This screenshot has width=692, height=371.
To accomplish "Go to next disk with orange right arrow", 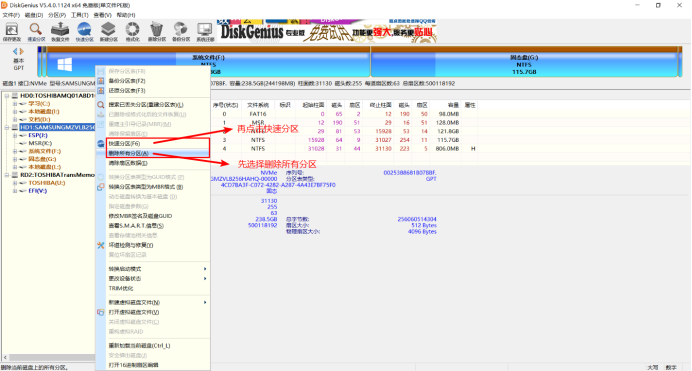I will pos(22,51).
